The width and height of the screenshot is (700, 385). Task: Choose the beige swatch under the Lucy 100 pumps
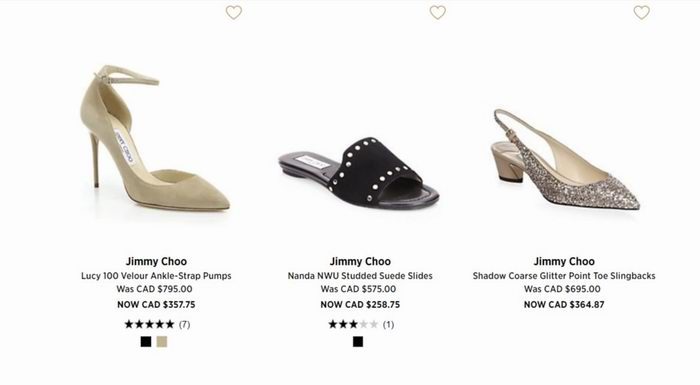162,342
